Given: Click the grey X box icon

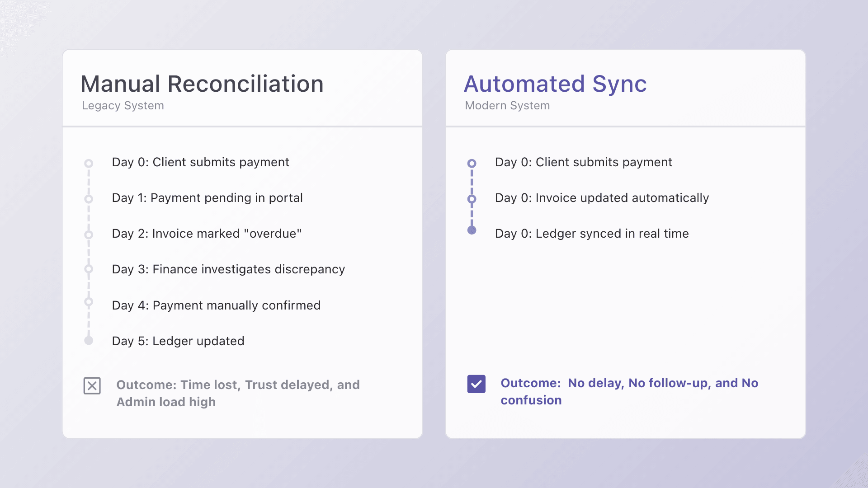Looking at the screenshot, I should pyautogui.click(x=92, y=386).
